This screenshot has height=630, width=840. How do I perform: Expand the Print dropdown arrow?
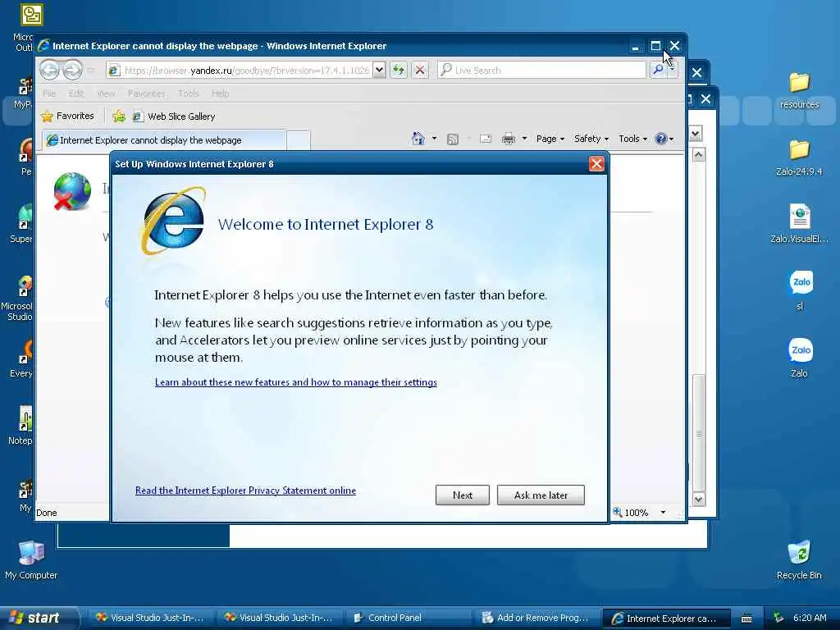coord(524,139)
